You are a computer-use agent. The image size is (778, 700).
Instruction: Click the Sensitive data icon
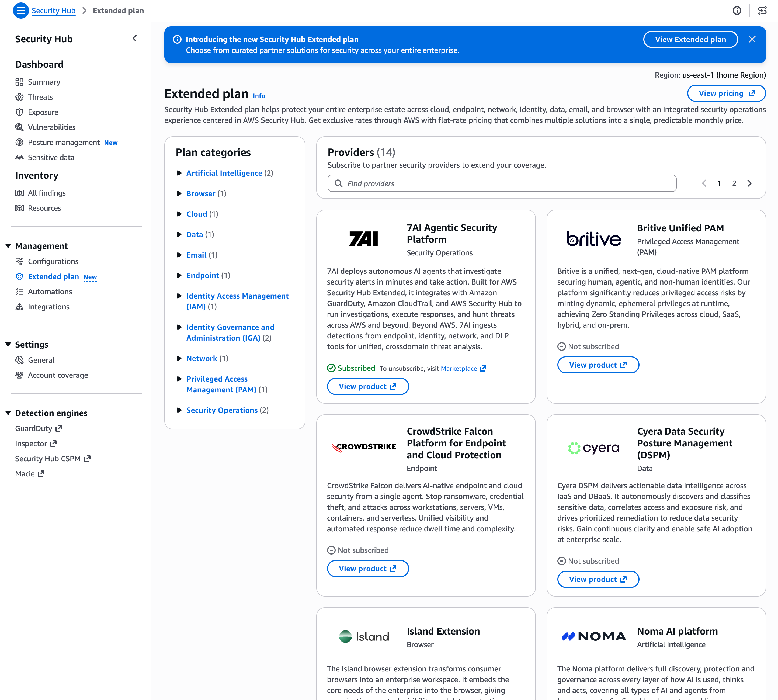click(x=19, y=157)
